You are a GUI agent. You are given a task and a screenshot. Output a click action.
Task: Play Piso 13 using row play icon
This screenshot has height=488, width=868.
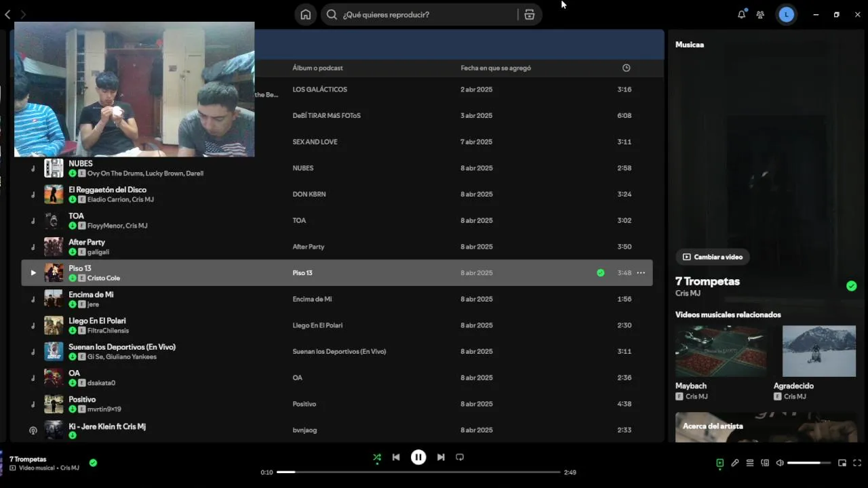click(x=33, y=272)
